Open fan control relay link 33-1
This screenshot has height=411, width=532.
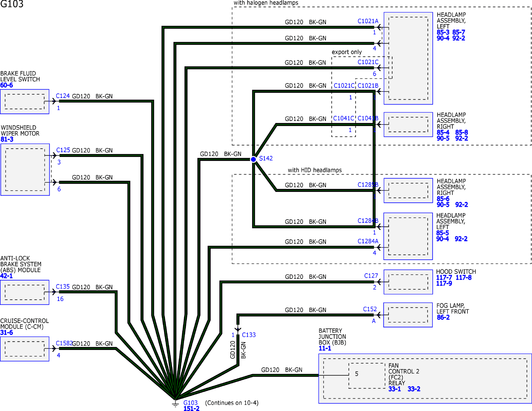pos(395,389)
